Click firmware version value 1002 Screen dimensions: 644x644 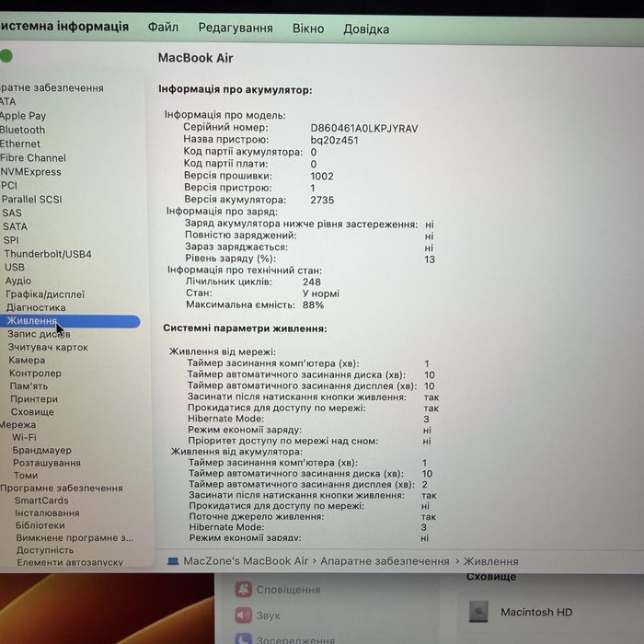pos(322,177)
